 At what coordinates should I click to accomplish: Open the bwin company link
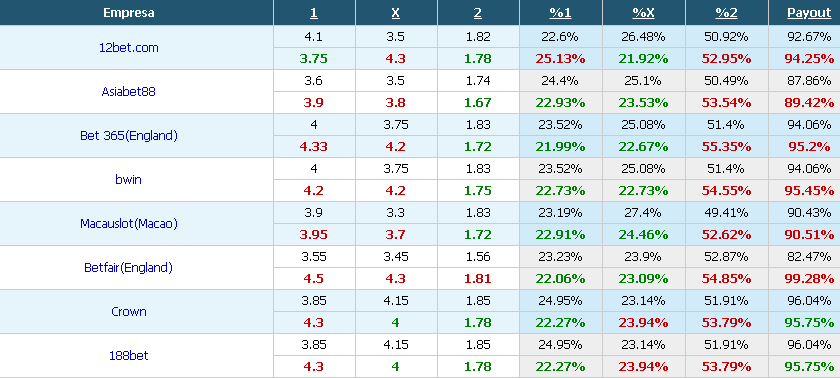[x=129, y=179]
